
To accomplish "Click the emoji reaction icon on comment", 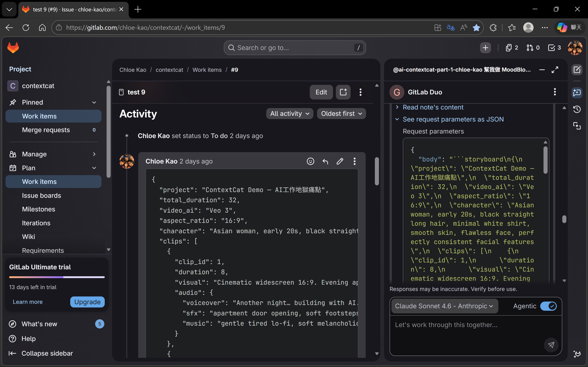I will click(310, 161).
